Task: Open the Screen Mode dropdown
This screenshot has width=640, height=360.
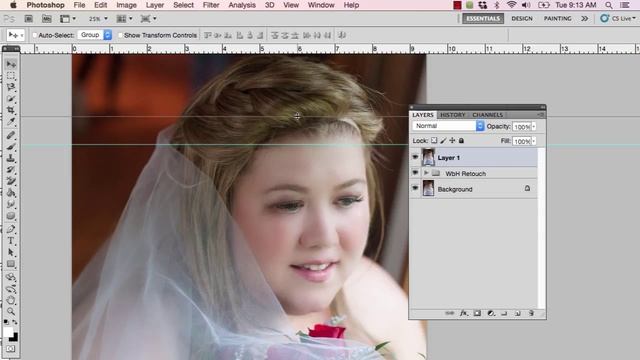Action: [x=149, y=19]
